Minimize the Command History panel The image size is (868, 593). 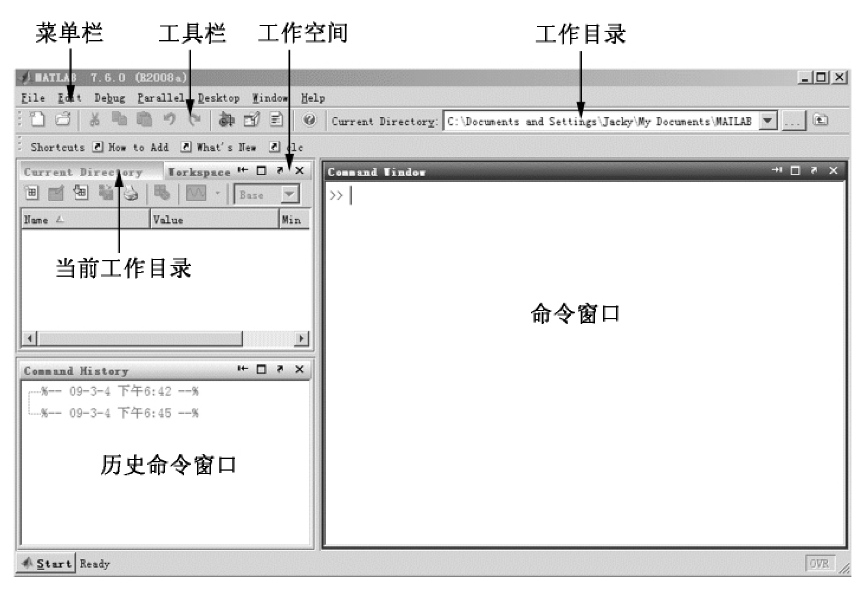tap(242, 370)
